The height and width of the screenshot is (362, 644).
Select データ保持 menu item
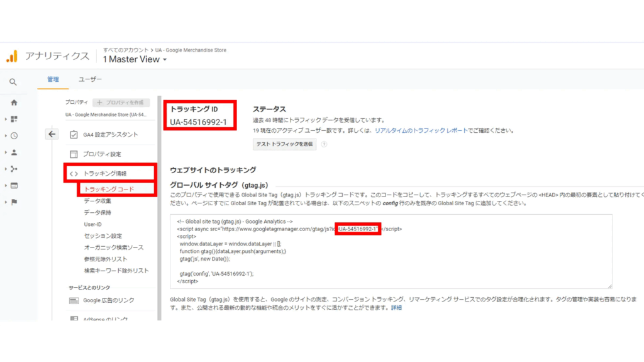97,213
